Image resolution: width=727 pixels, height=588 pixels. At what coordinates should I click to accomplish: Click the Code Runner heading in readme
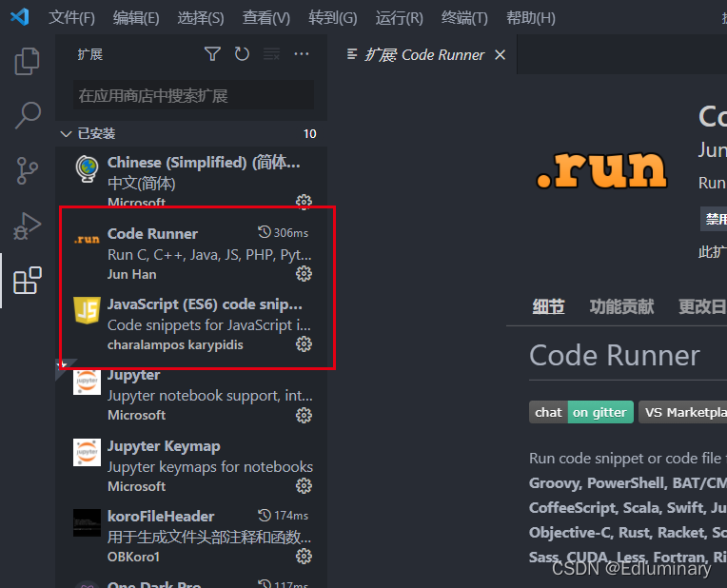pyautogui.click(x=615, y=356)
